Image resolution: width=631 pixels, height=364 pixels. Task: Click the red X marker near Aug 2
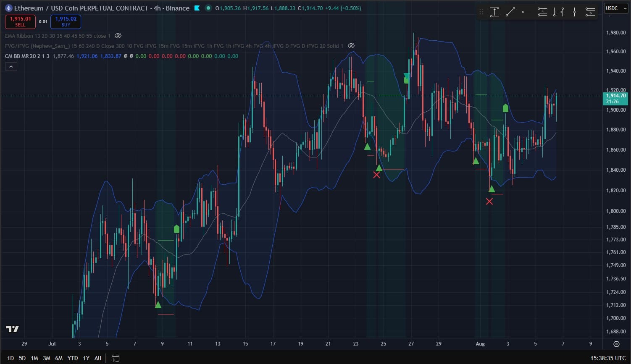point(489,202)
